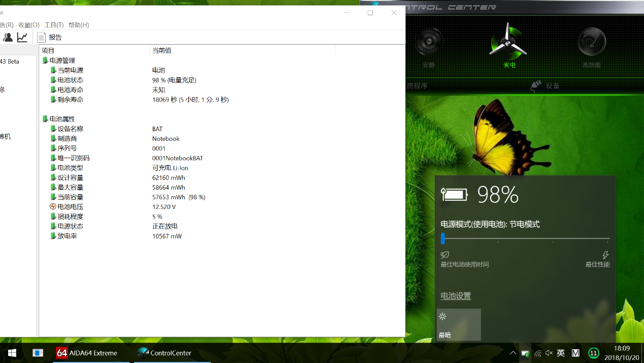Select 省电 fan mode in Control Center

coord(508,46)
